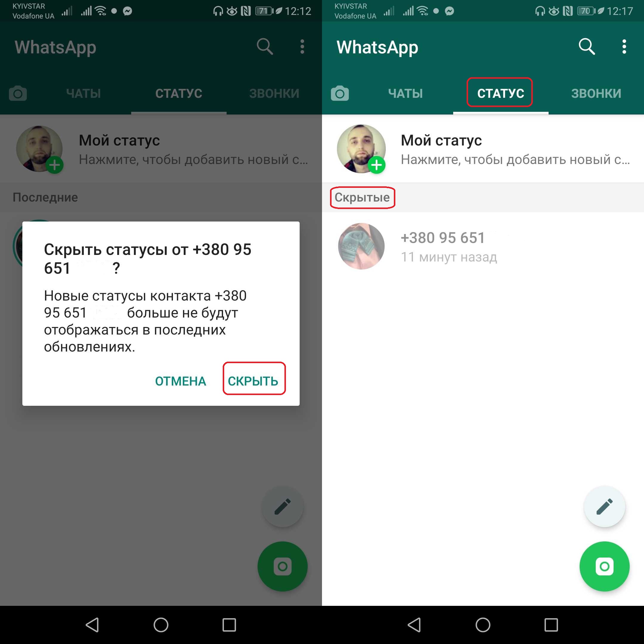Toggle visibility of hidden statuses section
The width and height of the screenshot is (644, 644).
tap(362, 198)
